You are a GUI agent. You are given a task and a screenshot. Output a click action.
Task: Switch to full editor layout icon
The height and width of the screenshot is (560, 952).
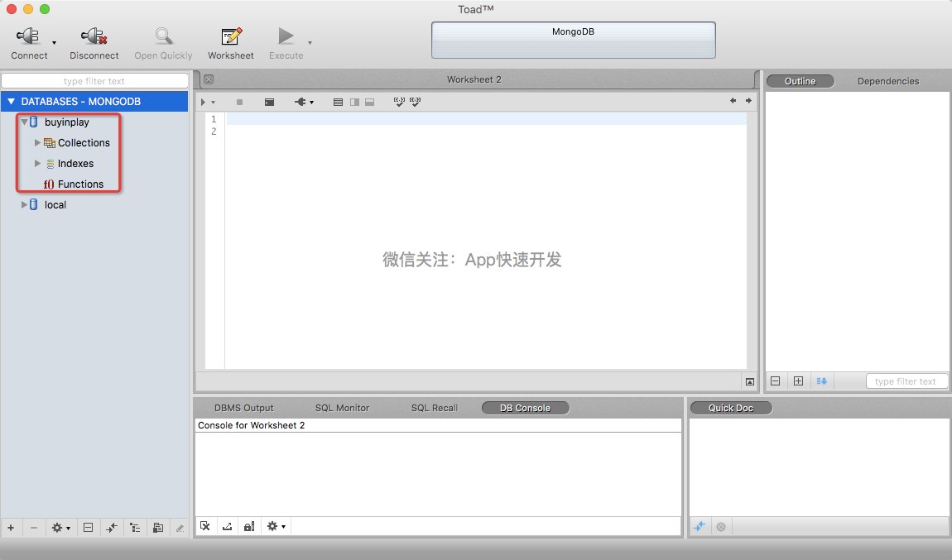(x=339, y=102)
